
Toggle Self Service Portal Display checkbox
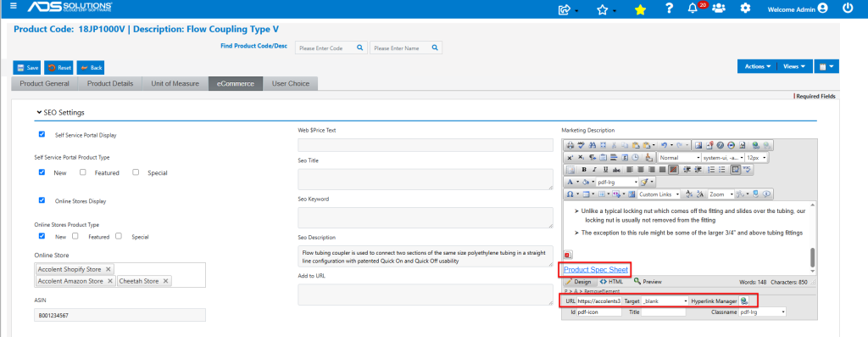pos(42,134)
